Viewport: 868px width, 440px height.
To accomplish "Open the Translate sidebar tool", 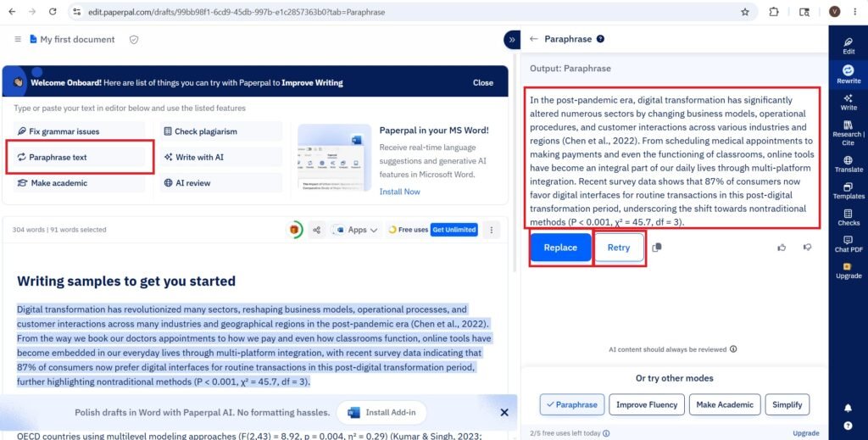I will 848,164.
